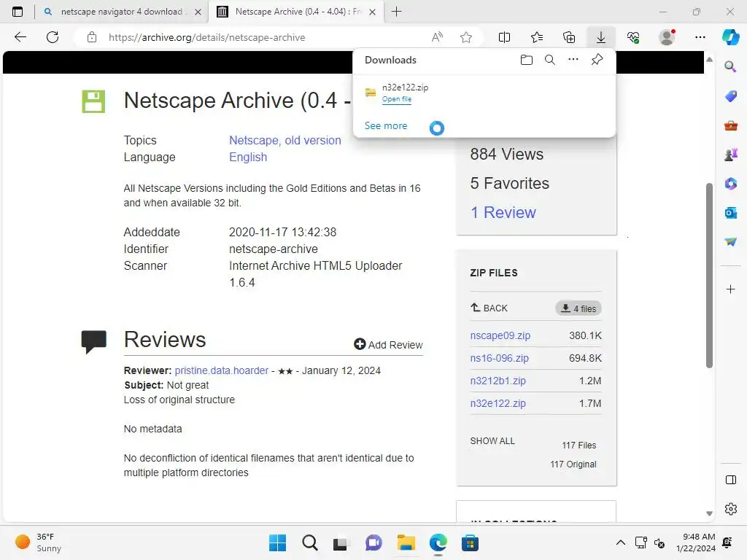Select the Netscape Archive tab
The height and width of the screenshot is (560, 747).
coord(295,12)
